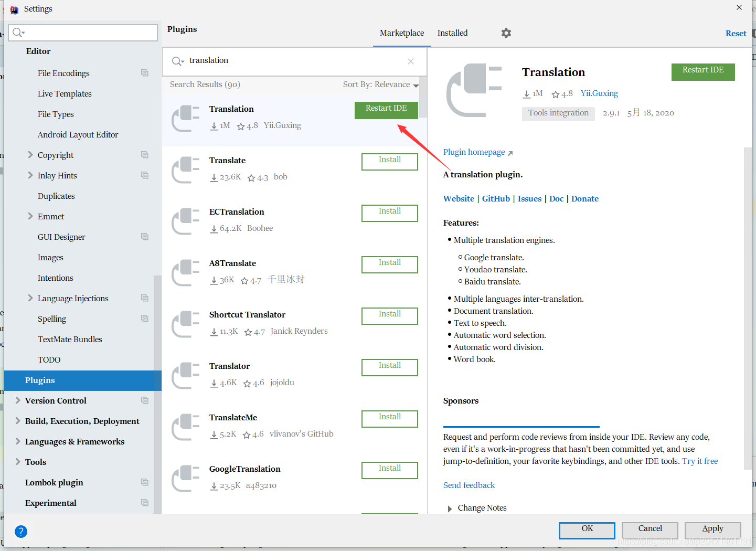
Task: Click the copy icon next to Version Control
Action: [x=145, y=400]
